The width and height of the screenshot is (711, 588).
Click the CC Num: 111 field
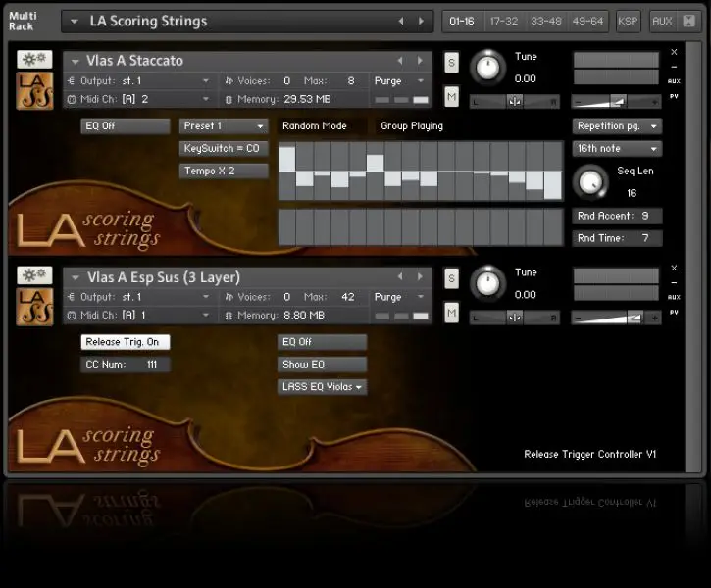click(126, 365)
